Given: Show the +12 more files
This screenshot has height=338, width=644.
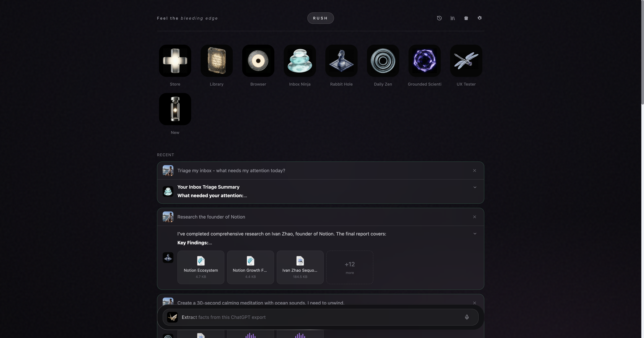Looking at the screenshot, I should [350, 267].
